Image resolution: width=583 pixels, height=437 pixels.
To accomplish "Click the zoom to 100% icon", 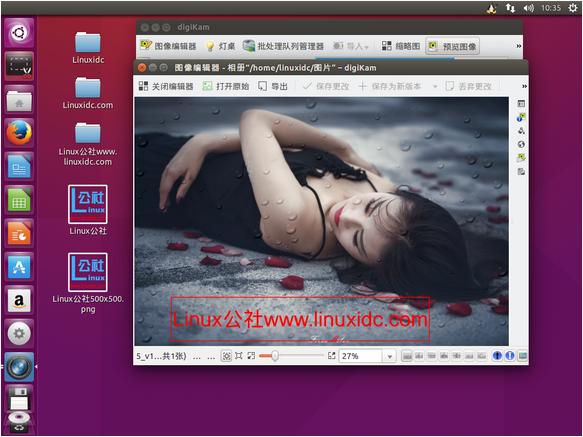I will (x=239, y=356).
